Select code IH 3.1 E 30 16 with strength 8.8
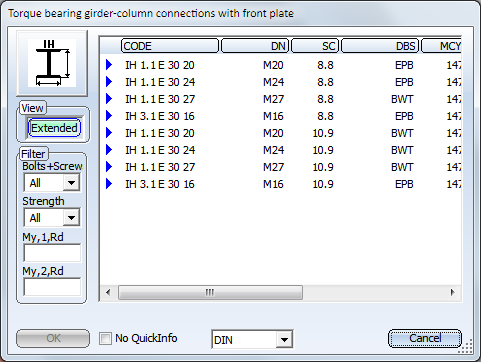Viewport: 481px width, 362px height. tap(160, 116)
